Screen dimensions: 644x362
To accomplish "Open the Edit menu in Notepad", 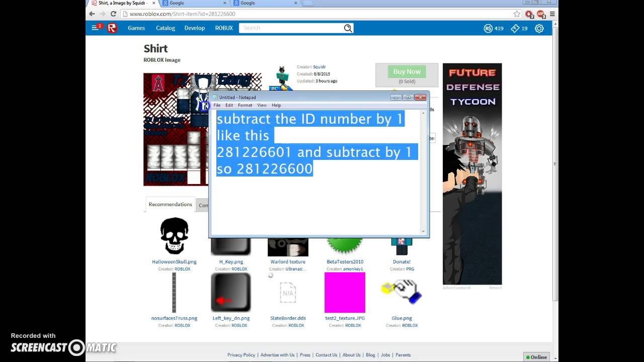I will point(229,105).
